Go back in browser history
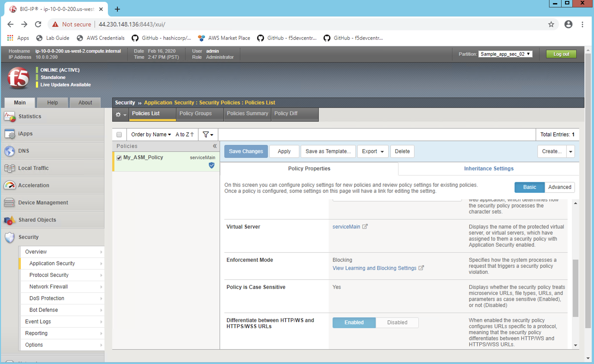Viewport: 594px width, 364px height. tap(10, 24)
